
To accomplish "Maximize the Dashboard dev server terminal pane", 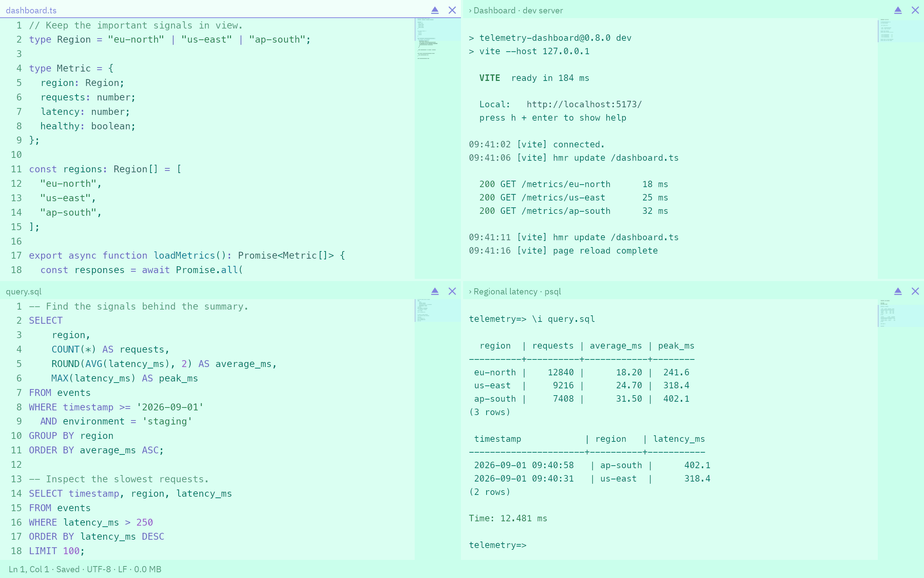I will 898,10.
